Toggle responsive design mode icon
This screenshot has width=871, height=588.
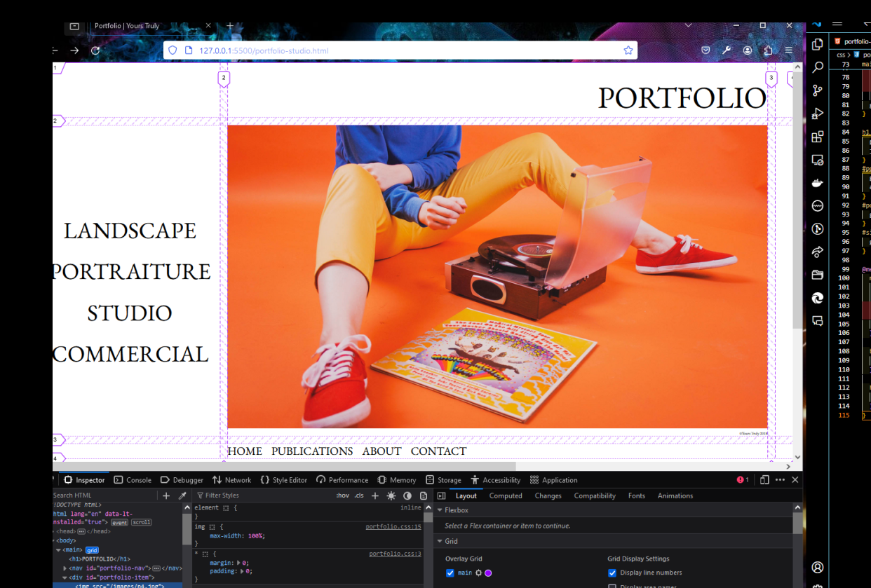[764, 480]
